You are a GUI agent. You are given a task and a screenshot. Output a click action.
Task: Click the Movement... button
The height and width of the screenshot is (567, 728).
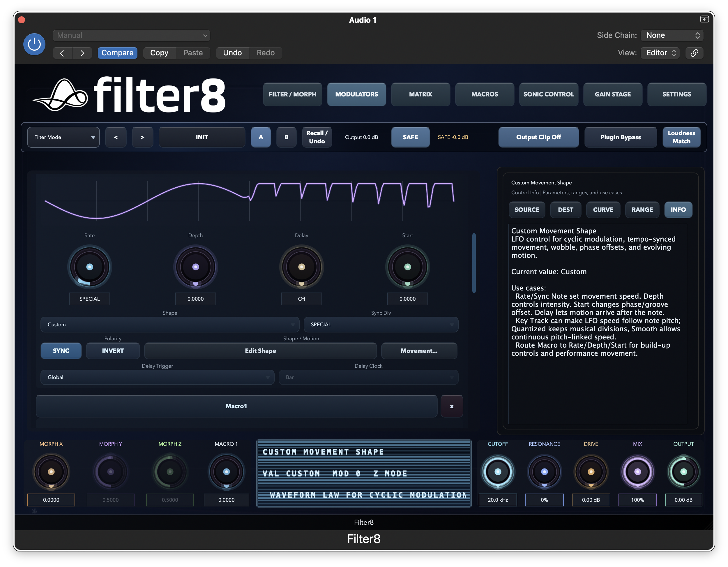coord(419,351)
